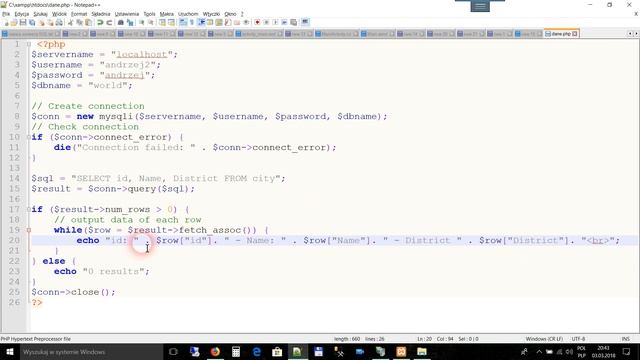
Task: Click line number 14 in the margin
Action: coord(14,178)
